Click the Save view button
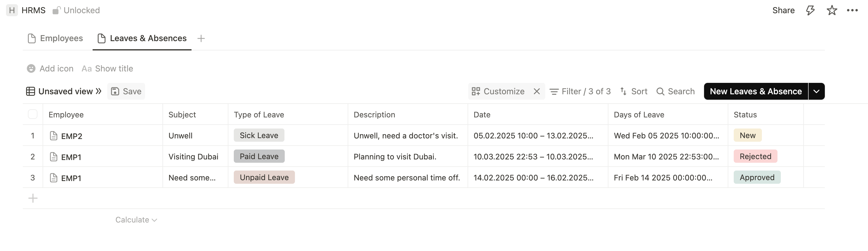This screenshot has height=251, width=868. [x=126, y=92]
